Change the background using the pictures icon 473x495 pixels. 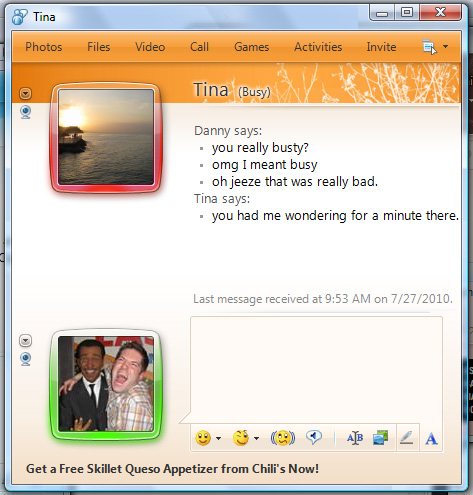[381, 438]
